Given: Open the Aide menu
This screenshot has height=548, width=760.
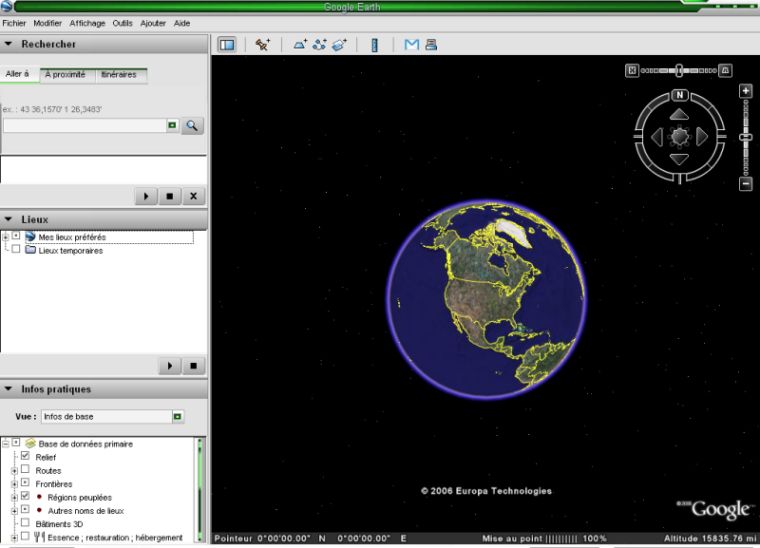Looking at the screenshot, I should coord(182,23).
